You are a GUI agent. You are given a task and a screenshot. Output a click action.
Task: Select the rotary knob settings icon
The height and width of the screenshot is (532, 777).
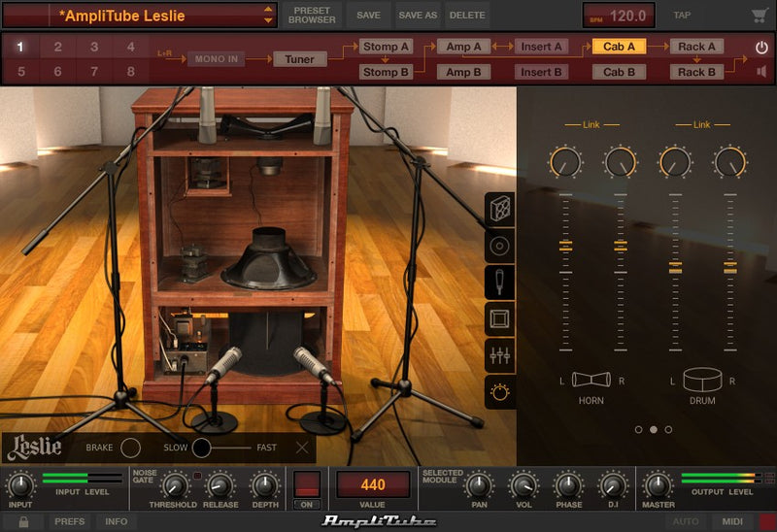[x=499, y=392]
